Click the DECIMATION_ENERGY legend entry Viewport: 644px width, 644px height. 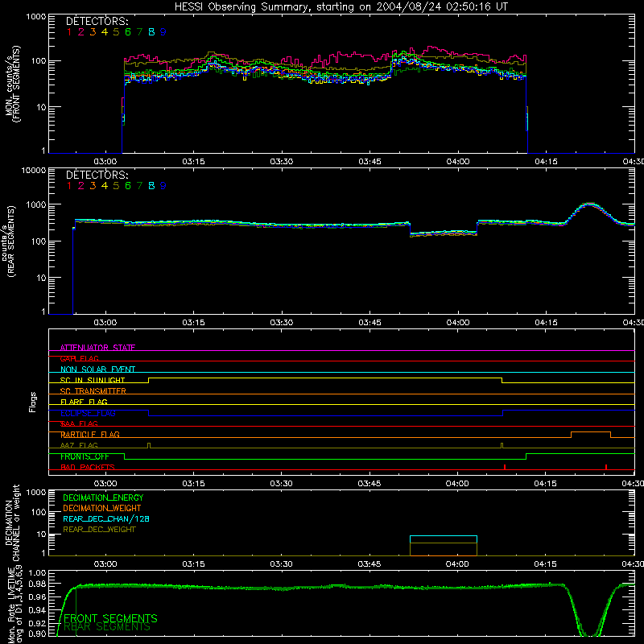coord(103,497)
